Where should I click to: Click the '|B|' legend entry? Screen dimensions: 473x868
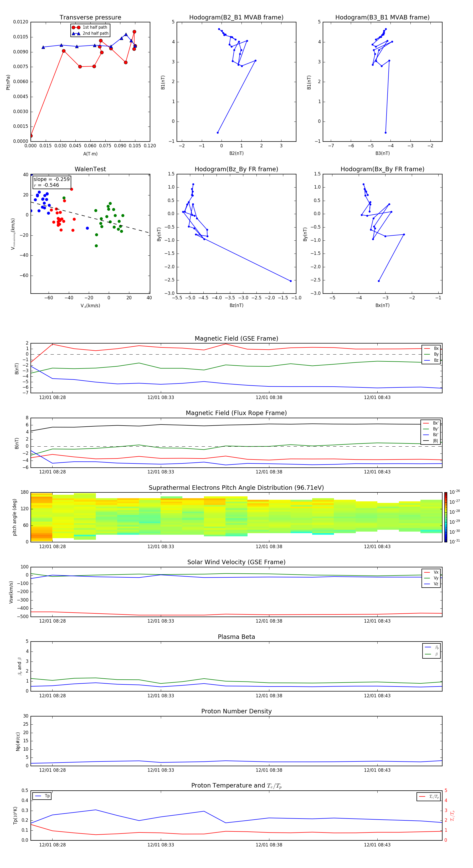click(x=431, y=441)
